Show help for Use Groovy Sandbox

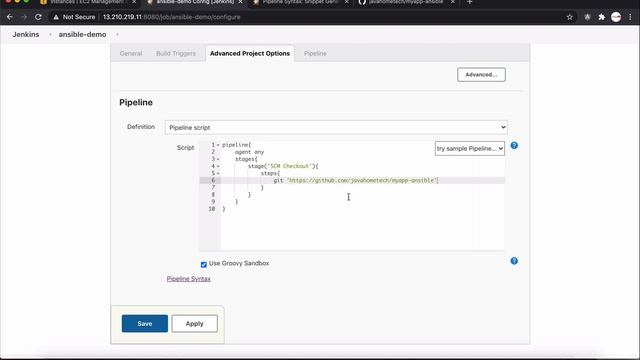point(514,261)
